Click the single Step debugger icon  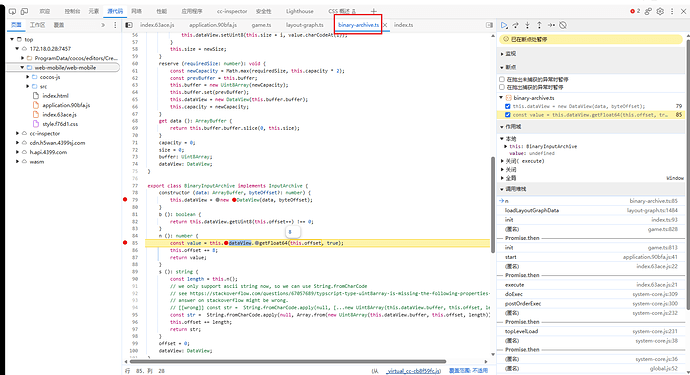[x=551, y=25]
